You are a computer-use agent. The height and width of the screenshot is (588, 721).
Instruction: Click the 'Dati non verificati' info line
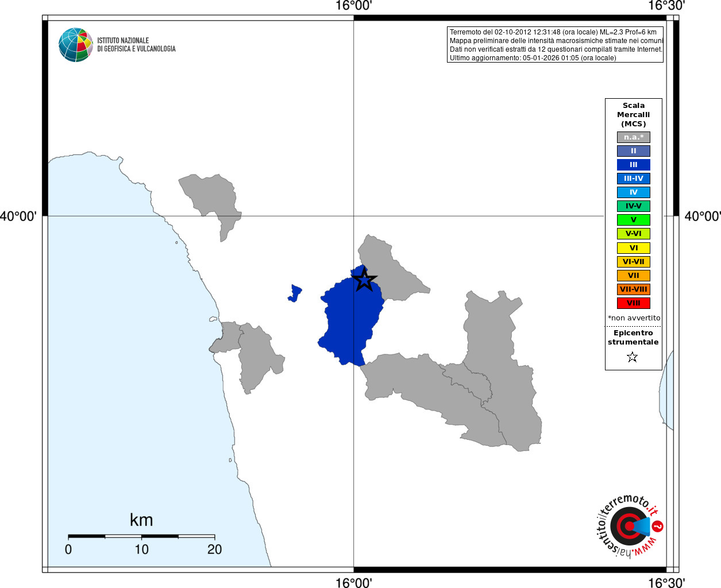coord(556,49)
